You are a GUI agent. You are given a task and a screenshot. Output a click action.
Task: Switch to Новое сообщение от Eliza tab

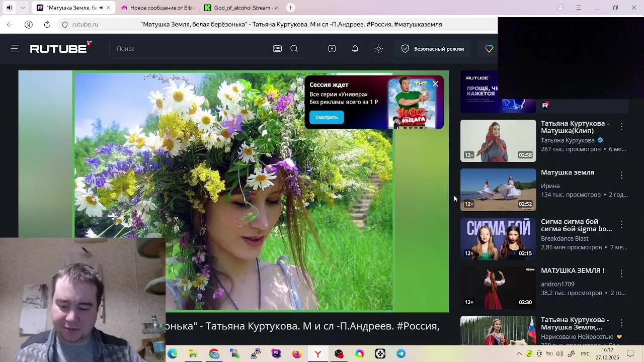point(158,8)
